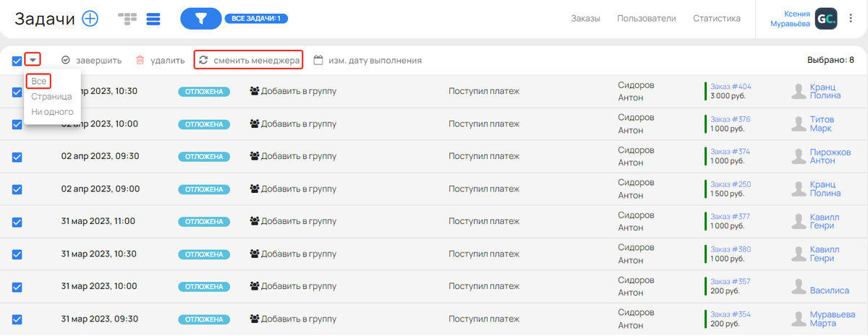Click group icon in order #250 row
This screenshot has height=336, width=868.
pos(254,189)
